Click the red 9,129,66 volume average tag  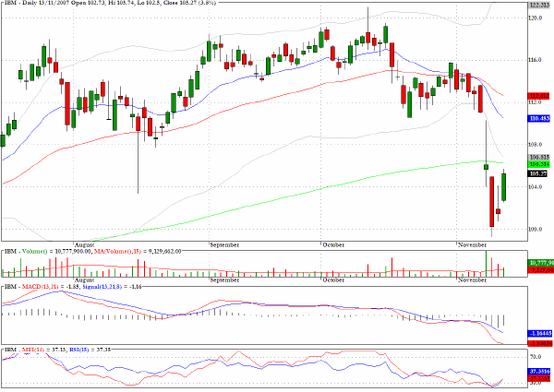(541, 270)
